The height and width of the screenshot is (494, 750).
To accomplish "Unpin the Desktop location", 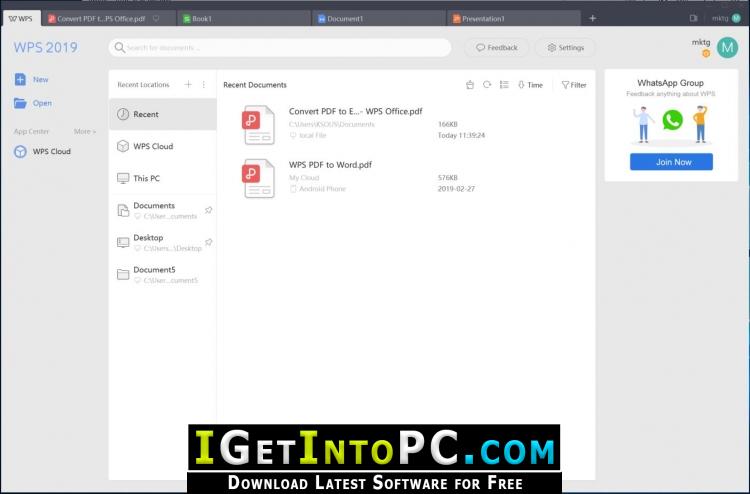I will 209,242.
